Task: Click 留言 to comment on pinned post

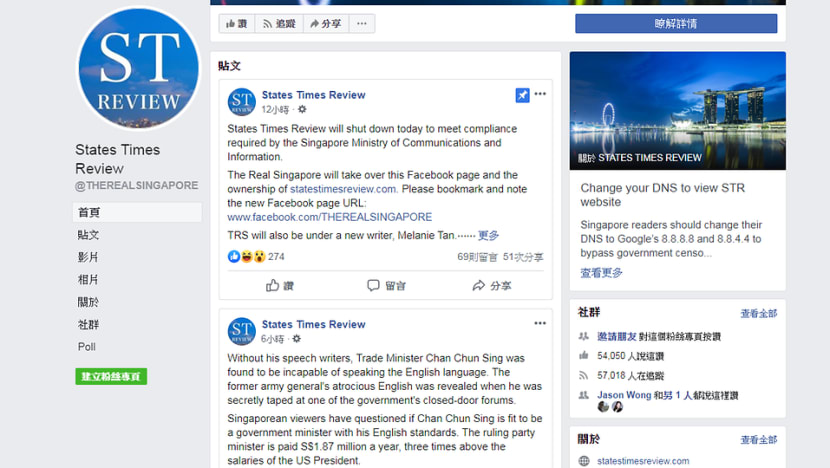Action: [386, 285]
